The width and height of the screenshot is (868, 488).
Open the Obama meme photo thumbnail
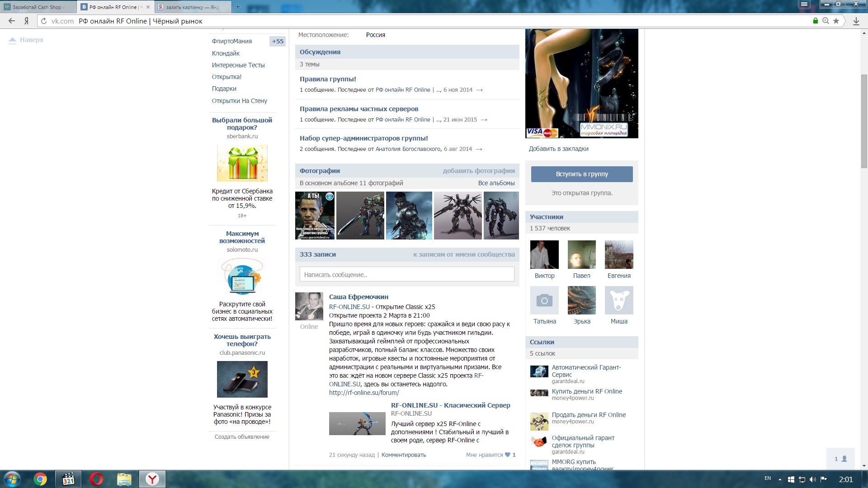(315, 216)
